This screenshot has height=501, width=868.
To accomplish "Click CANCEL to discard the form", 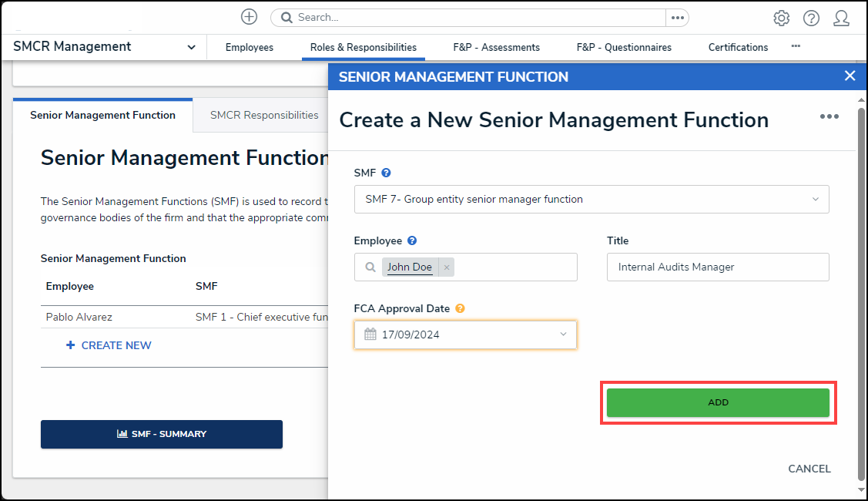I will (x=809, y=469).
